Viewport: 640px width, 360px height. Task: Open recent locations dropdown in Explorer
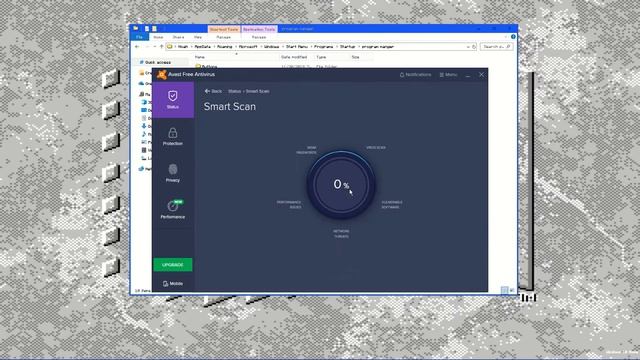coord(155,47)
